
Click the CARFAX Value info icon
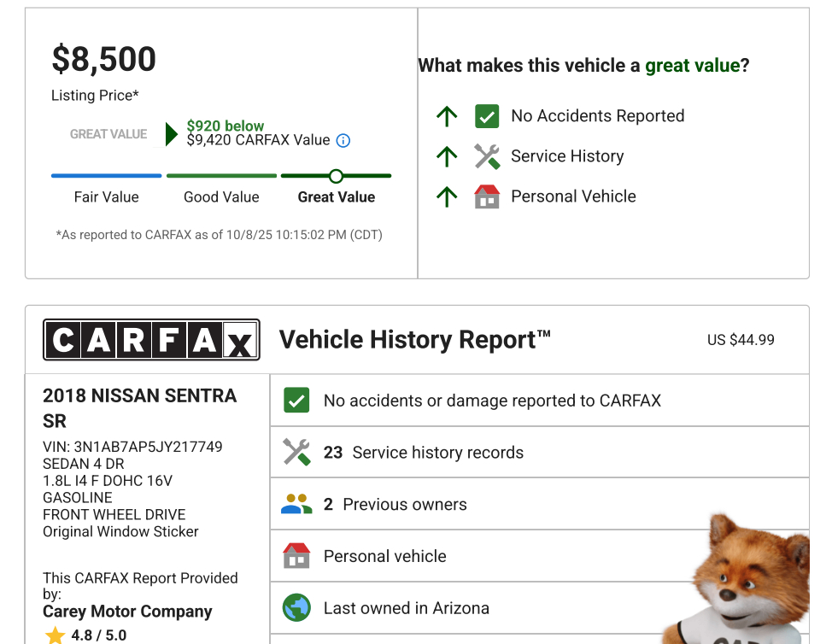click(x=343, y=141)
